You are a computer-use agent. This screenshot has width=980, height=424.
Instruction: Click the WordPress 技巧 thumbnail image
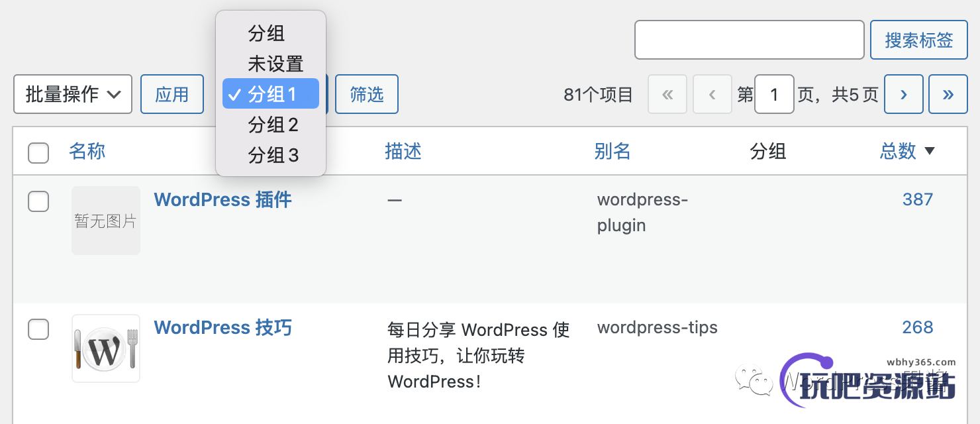[105, 348]
